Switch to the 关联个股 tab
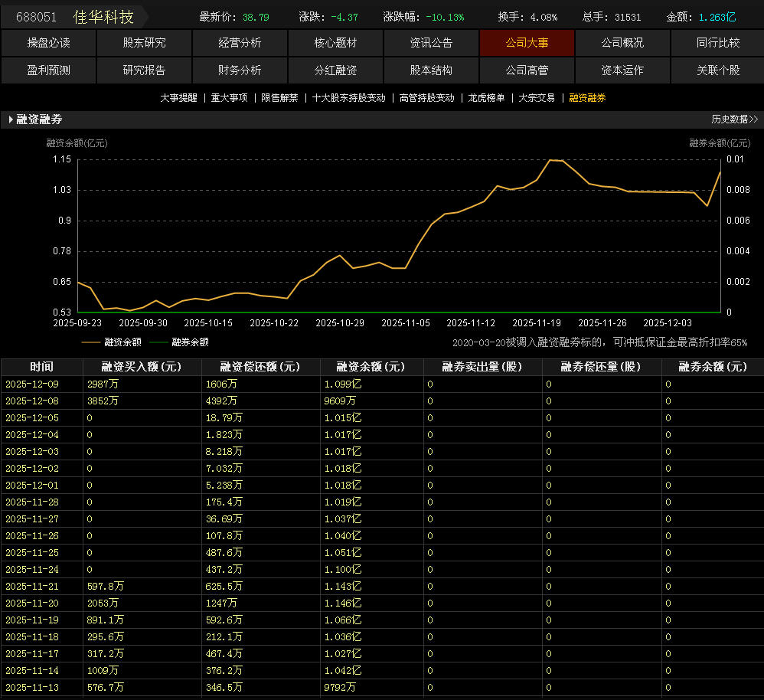 (x=717, y=70)
